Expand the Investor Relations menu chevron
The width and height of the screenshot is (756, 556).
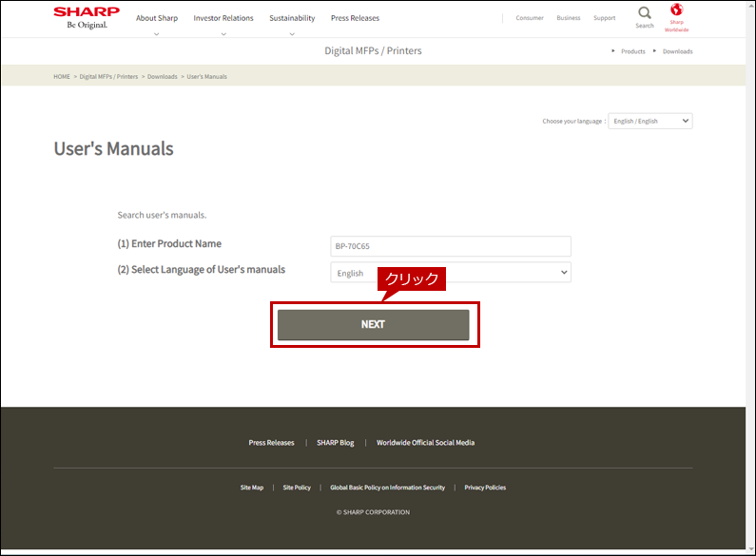[x=223, y=34]
